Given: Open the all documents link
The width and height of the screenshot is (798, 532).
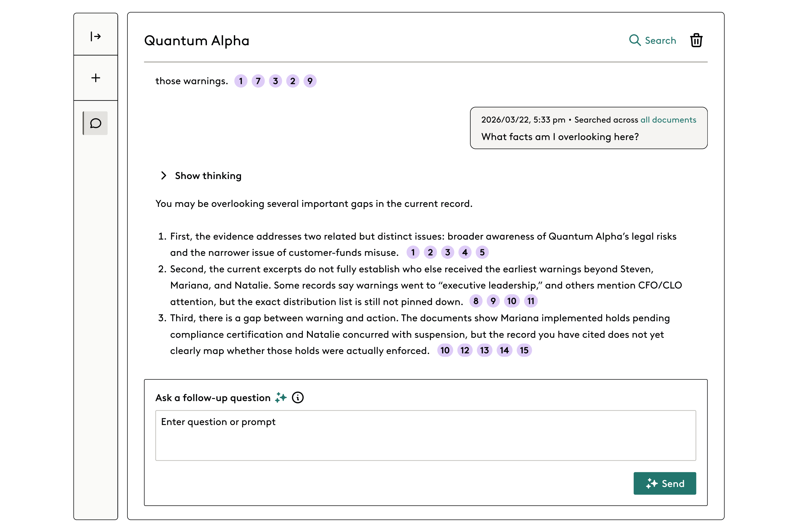Looking at the screenshot, I should point(668,120).
